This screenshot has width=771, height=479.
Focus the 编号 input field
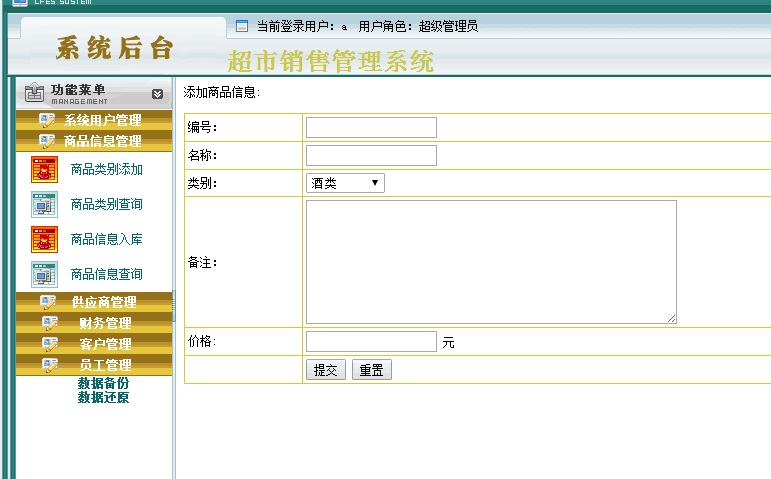coord(371,127)
